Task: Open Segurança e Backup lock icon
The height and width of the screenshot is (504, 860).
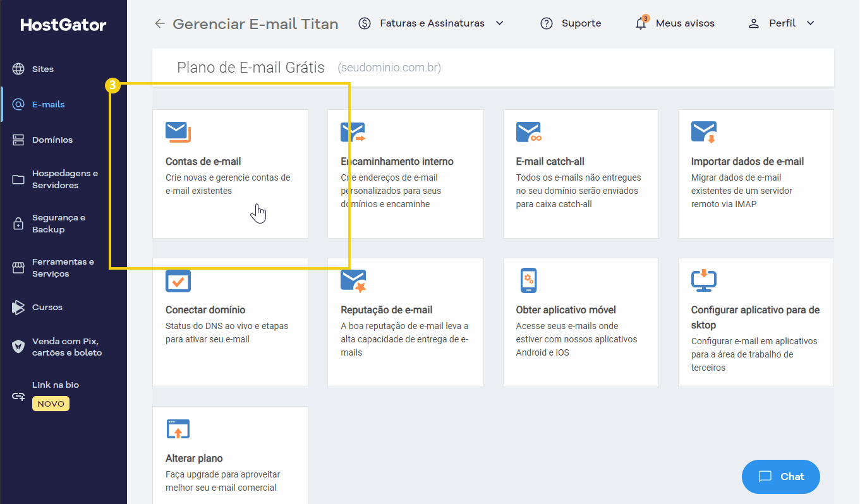Action: (18, 224)
